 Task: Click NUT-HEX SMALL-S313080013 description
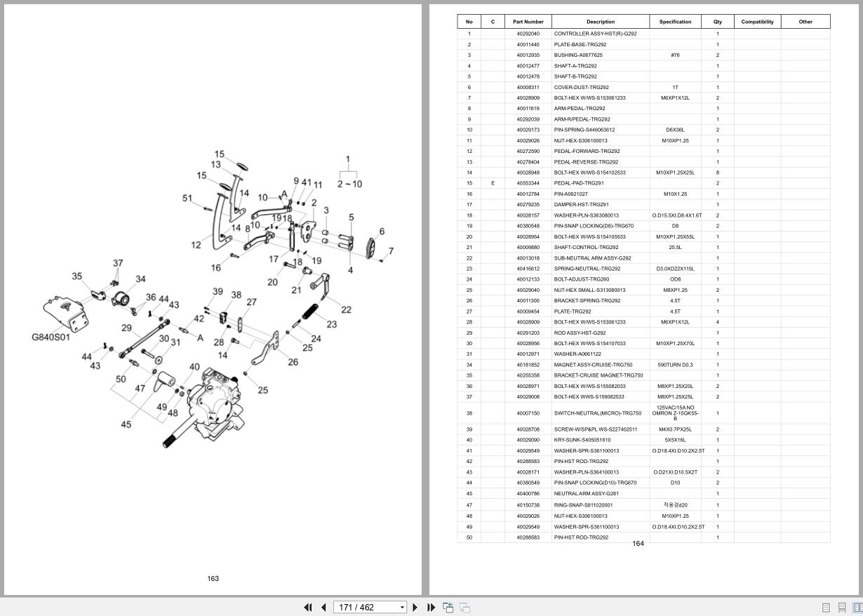coord(589,290)
